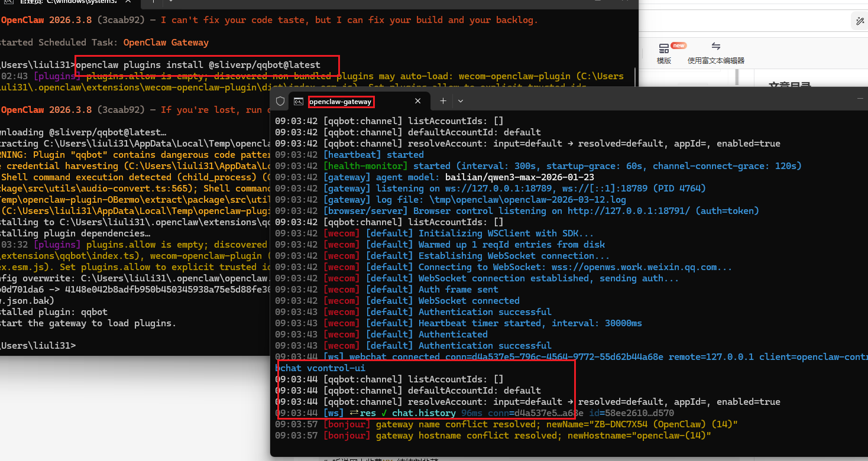Image resolution: width=868 pixels, height=461 pixels.
Task: Click 'openclaw plugins install @sliverp/qqbot@latest' command
Action: (198, 65)
